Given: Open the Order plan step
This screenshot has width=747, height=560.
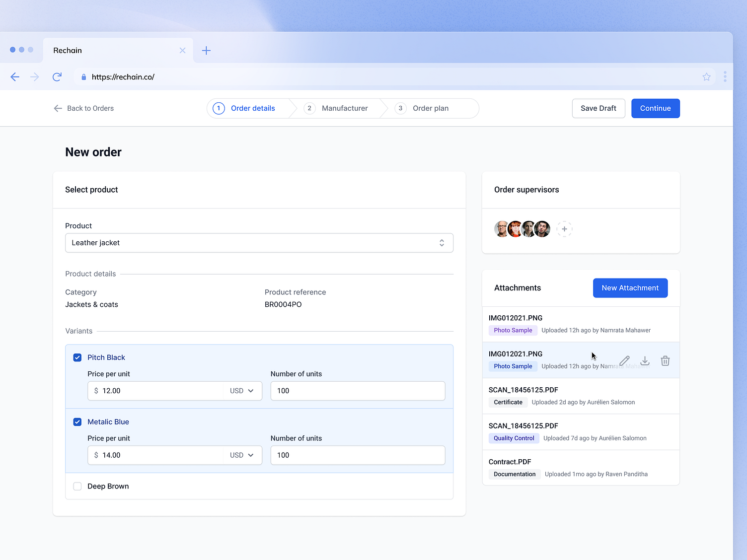Looking at the screenshot, I should pos(430,108).
